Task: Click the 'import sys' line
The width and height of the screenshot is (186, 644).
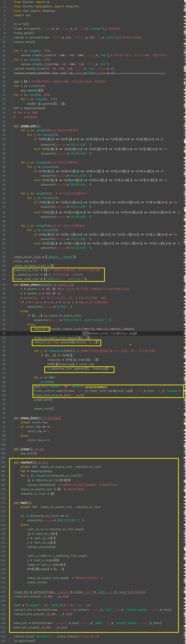Action: pos(22,16)
